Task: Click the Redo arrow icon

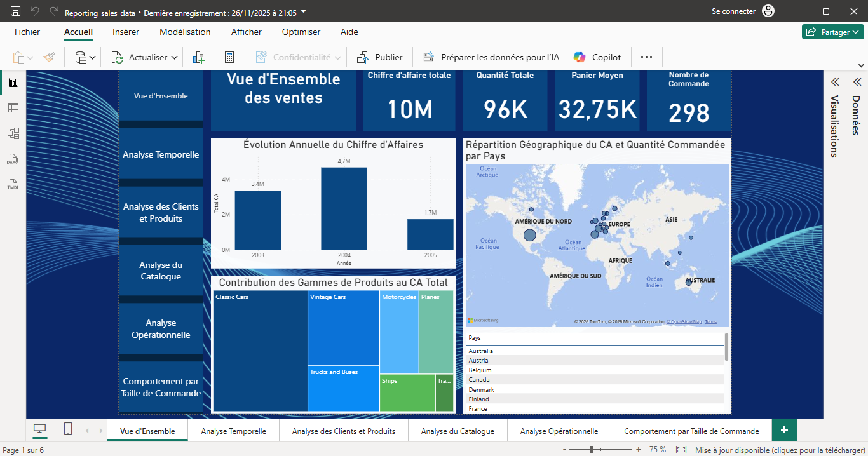Action: (x=54, y=11)
